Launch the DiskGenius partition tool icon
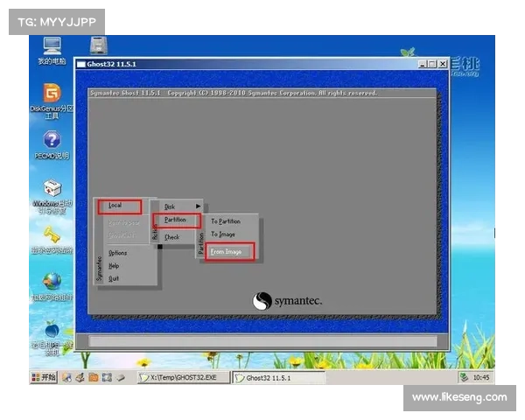The image size is (525, 420). [52, 93]
